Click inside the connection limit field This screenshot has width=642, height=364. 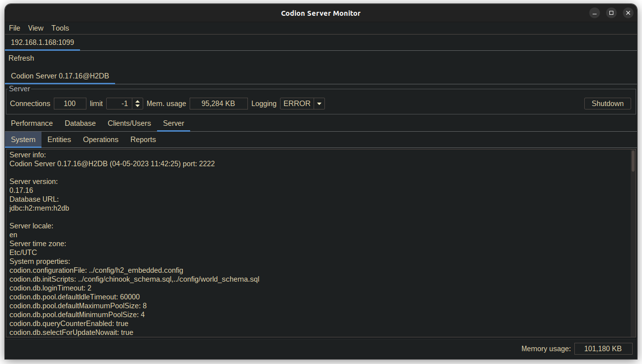(x=119, y=104)
